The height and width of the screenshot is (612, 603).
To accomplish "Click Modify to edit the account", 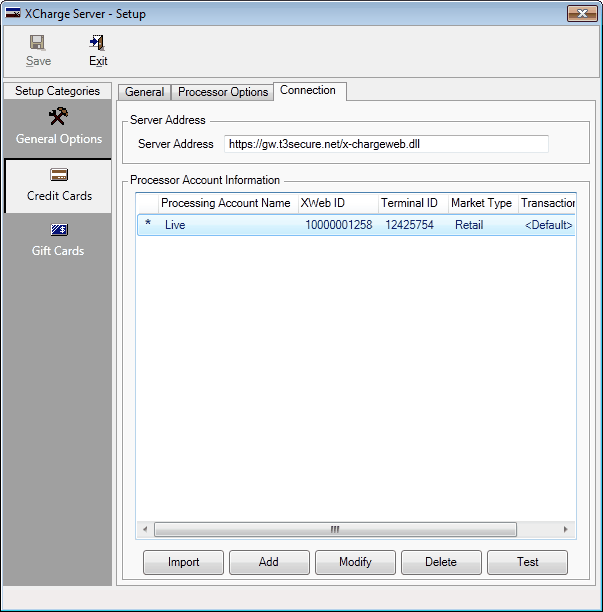I will (355, 562).
